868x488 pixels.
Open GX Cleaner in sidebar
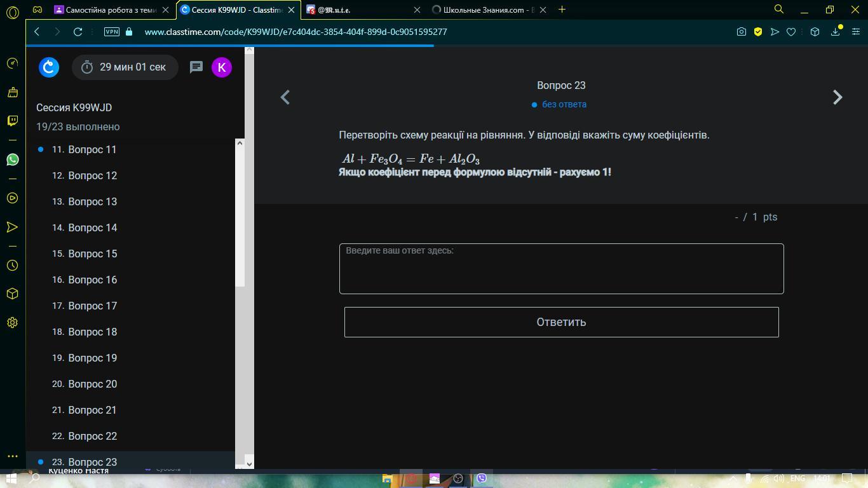(x=12, y=92)
